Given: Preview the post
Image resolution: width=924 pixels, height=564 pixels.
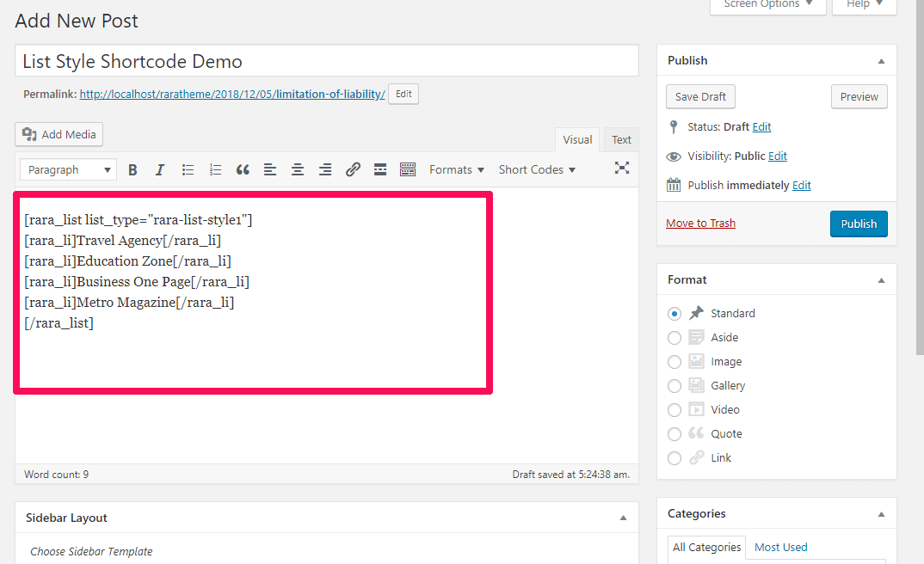Looking at the screenshot, I should [859, 96].
